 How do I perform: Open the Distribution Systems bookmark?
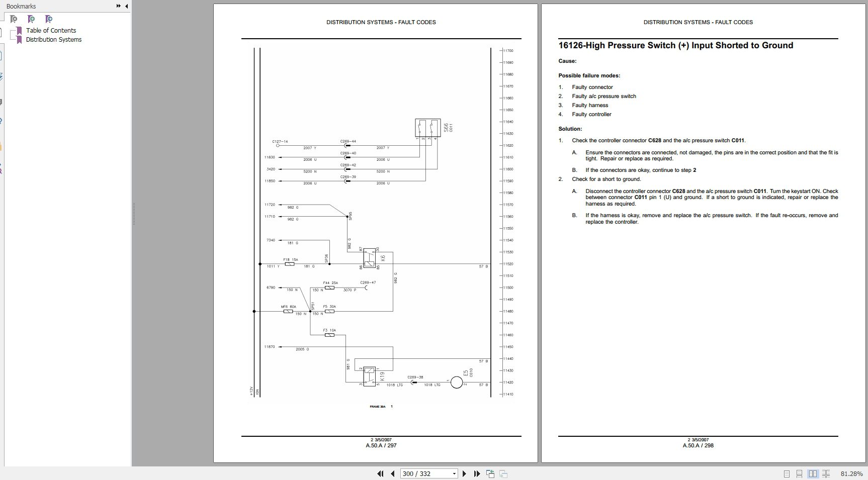pos(53,39)
